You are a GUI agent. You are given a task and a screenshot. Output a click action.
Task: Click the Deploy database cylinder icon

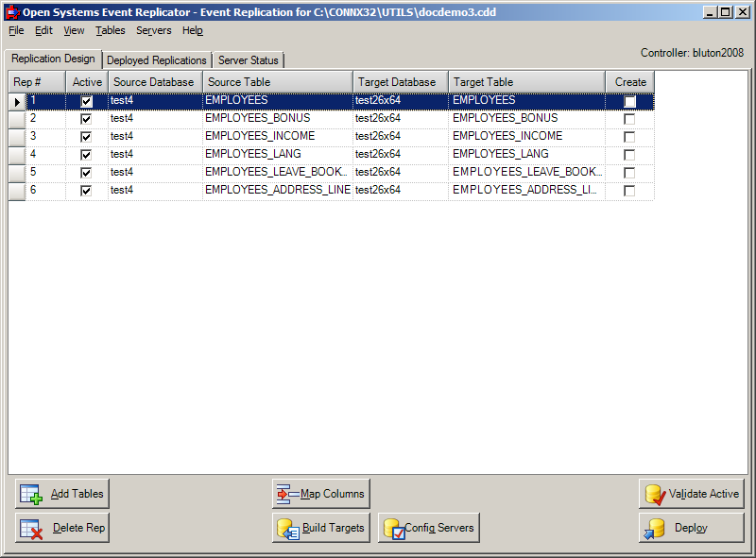[659, 528]
